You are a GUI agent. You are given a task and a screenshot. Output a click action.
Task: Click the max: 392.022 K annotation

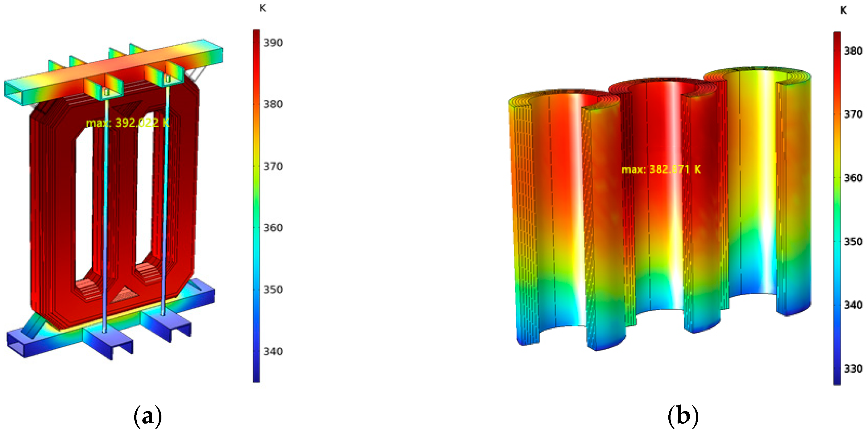click(x=127, y=123)
